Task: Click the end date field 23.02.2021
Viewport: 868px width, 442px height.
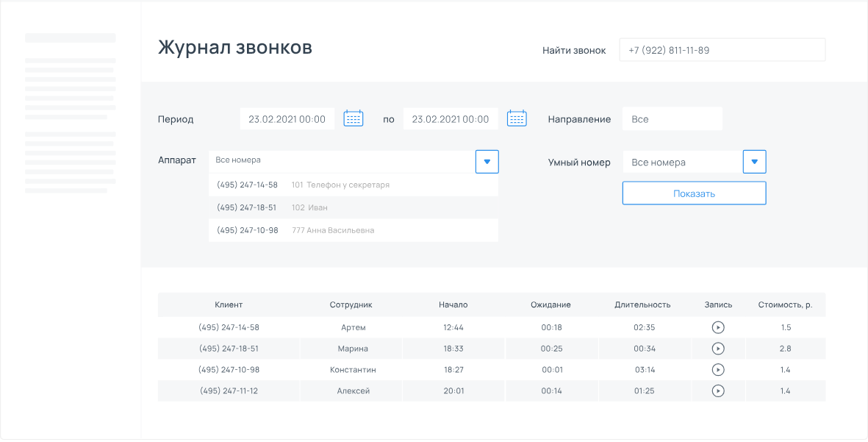Action: click(451, 118)
